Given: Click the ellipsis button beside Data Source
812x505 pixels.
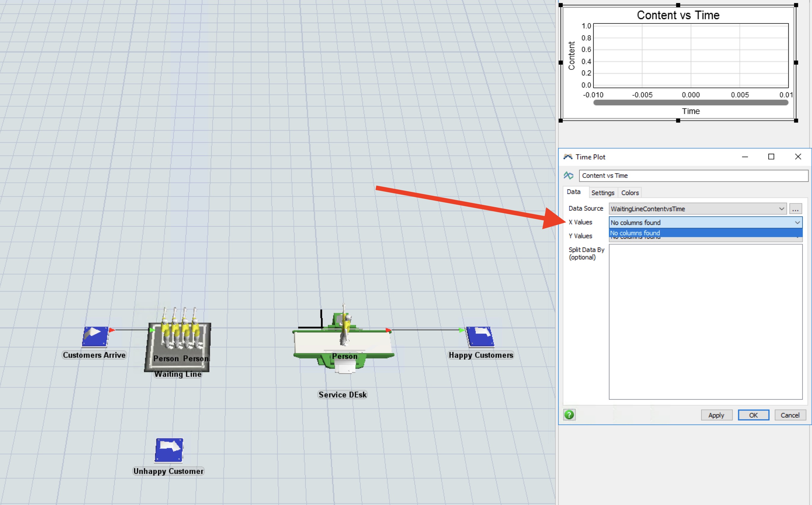Looking at the screenshot, I should click(795, 209).
